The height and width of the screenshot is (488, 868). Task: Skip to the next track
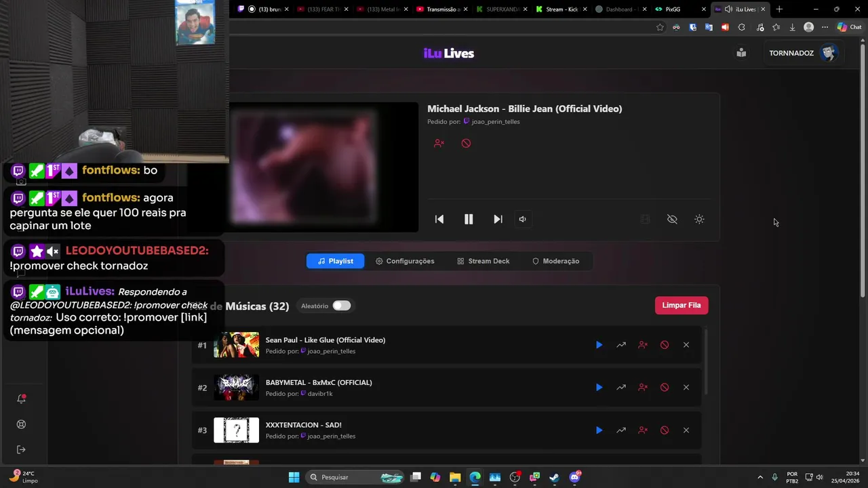click(498, 219)
